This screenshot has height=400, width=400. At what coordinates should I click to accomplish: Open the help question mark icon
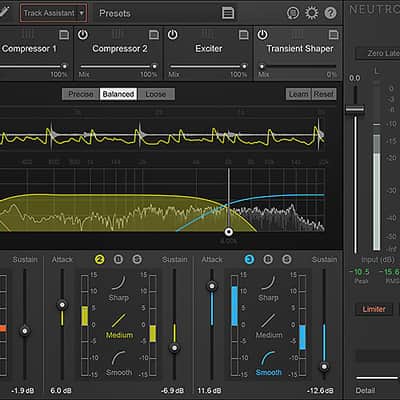click(x=330, y=13)
